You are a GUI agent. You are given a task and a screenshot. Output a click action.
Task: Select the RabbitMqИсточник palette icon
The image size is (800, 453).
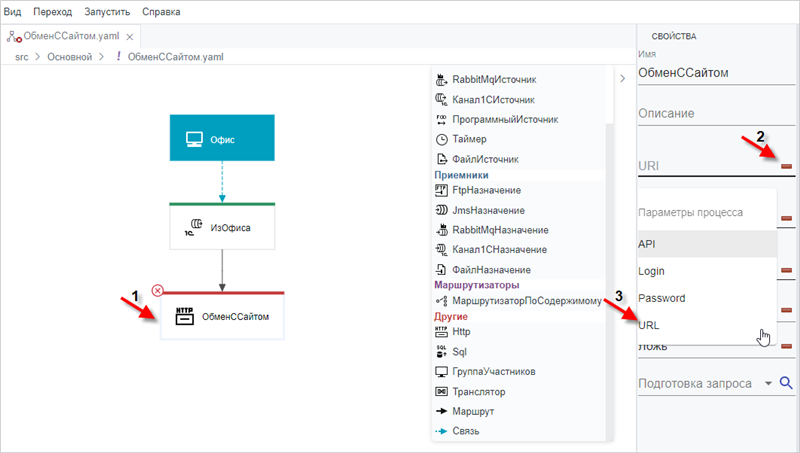[x=441, y=80]
